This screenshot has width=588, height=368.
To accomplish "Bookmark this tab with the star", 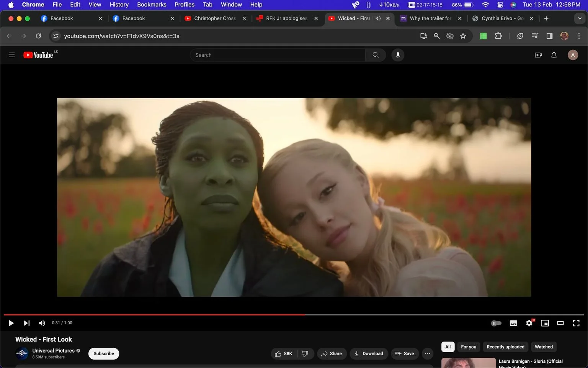I will pyautogui.click(x=463, y=36).
